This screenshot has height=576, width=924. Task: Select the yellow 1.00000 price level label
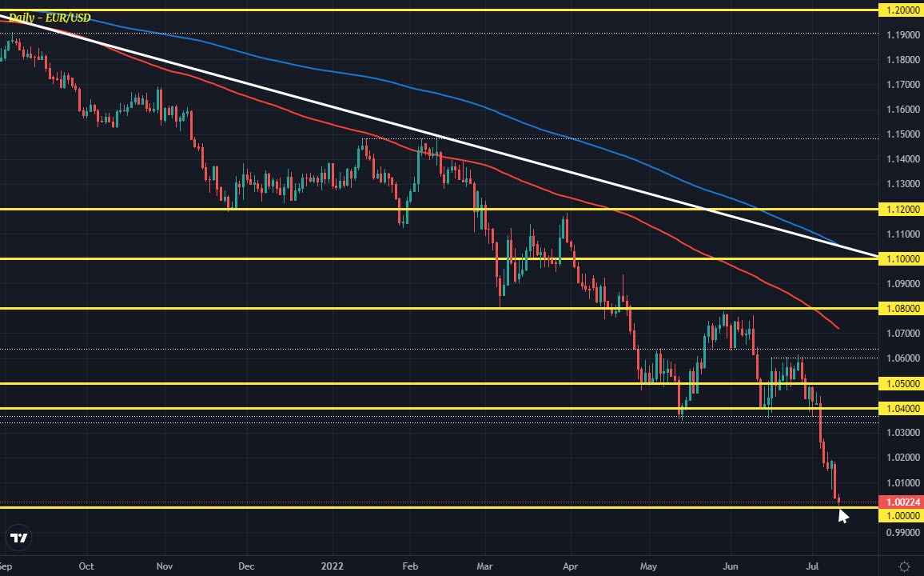click(x=900, y=516)
